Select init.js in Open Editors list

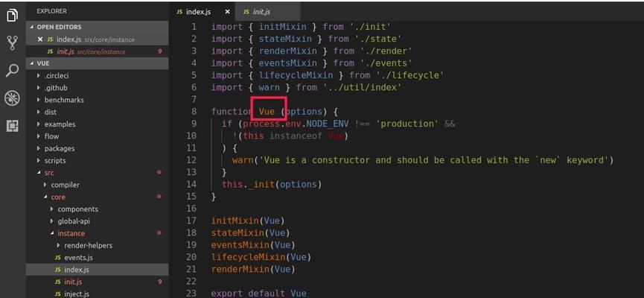coord(97,51)
